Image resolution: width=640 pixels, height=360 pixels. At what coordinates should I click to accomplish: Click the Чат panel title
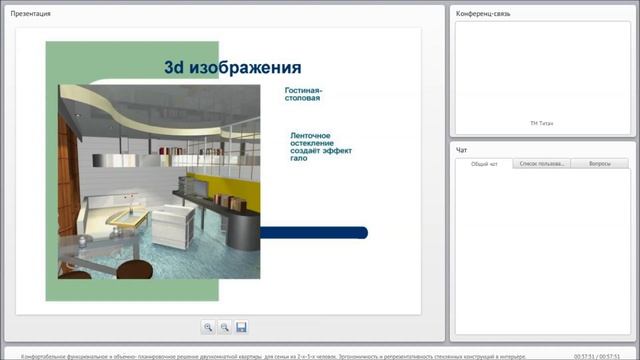pyautogui.click(x=461, y=150)
